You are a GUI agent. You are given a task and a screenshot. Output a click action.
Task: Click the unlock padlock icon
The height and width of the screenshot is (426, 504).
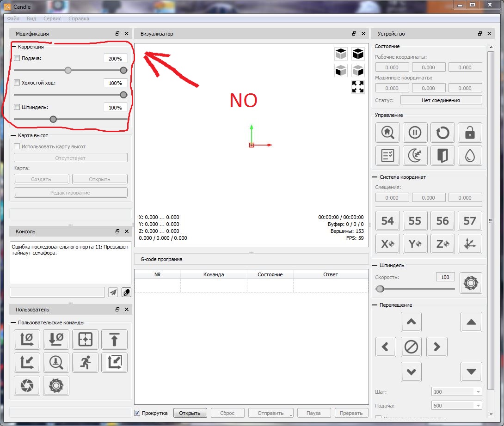pyautogui.click(x=470, y=133)
